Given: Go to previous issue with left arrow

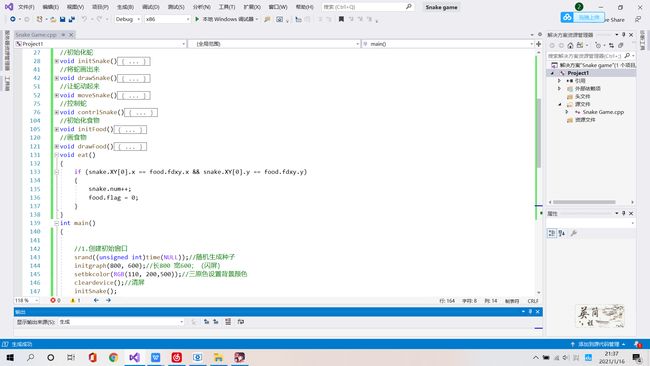Looking at the screenshot, I should pyautogui.click(x=96, y=300).
